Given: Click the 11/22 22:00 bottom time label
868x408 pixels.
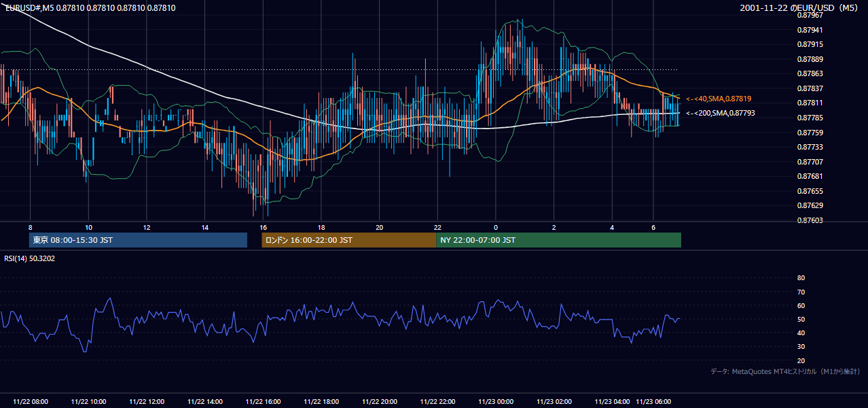Looking at the screenshot, I should (438, 401).
